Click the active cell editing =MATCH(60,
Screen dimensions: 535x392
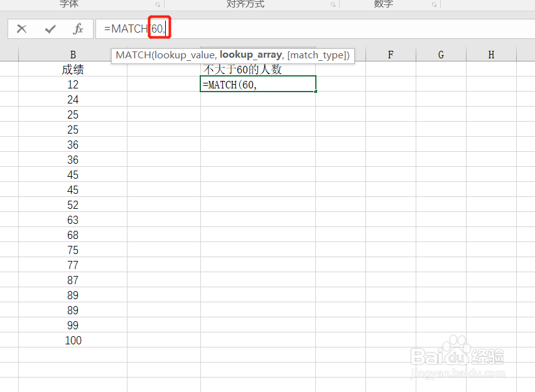(258, 84)
